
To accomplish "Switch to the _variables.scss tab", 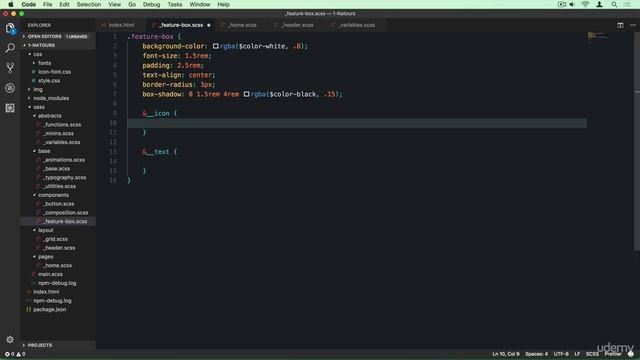I will point(357,25).
